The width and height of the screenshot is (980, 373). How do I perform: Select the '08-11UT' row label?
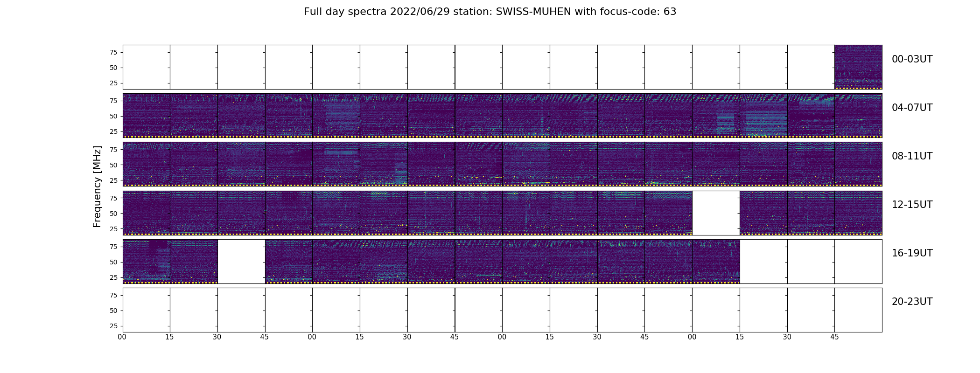tap(912, 156)
